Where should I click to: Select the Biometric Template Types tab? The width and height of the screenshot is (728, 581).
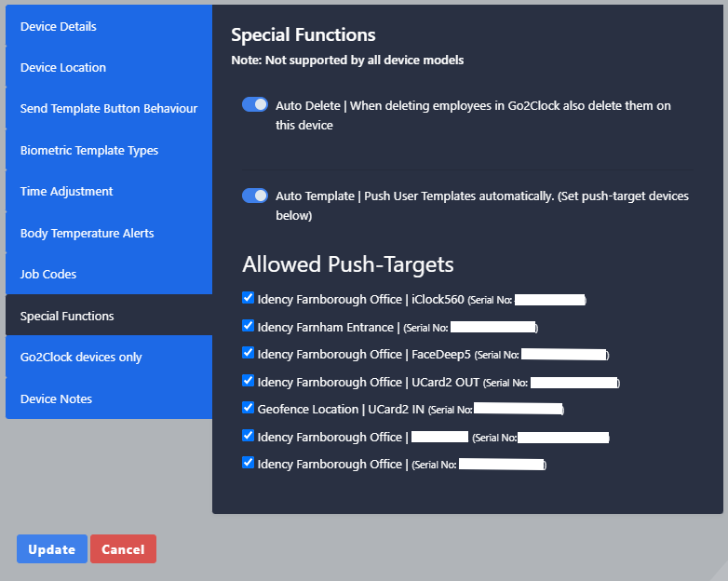click(109, 150)
